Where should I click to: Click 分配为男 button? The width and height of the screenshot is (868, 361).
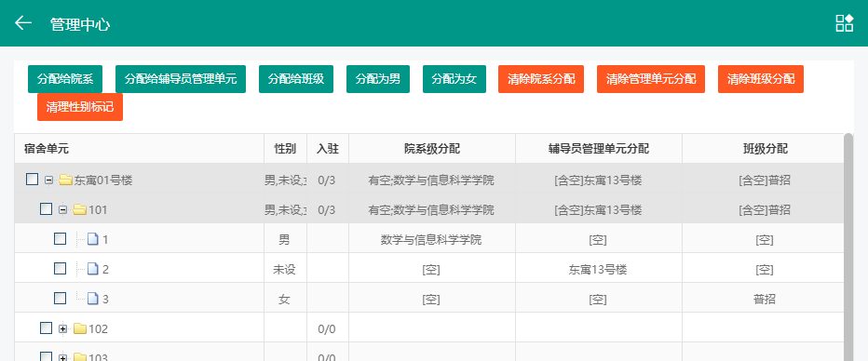pyautogui.click(x=378, y=79)
